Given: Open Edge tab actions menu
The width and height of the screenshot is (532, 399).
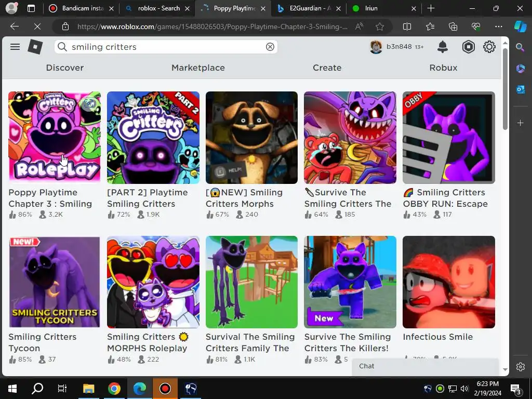Looking at the screenshot, I should pos(31,8).
